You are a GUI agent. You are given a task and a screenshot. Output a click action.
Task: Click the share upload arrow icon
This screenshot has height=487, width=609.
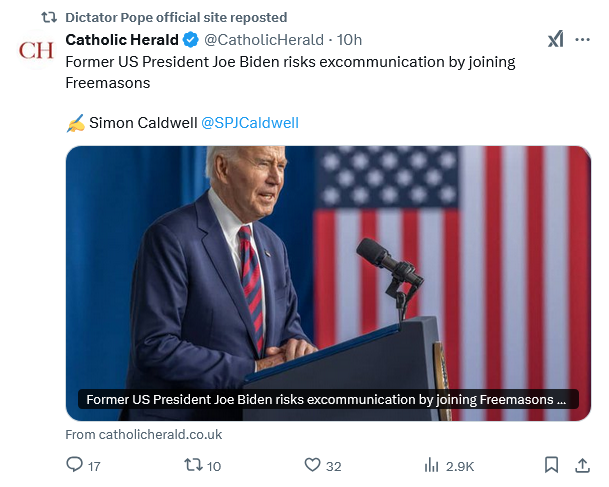pyautogui.click(x=582, y=465)
